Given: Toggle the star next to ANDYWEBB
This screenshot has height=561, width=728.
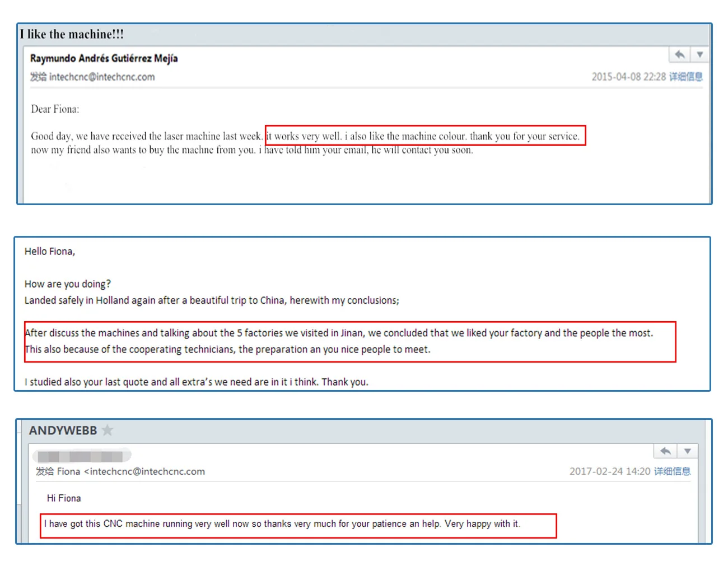Looking at the screenshot, I should pos(108,430).
